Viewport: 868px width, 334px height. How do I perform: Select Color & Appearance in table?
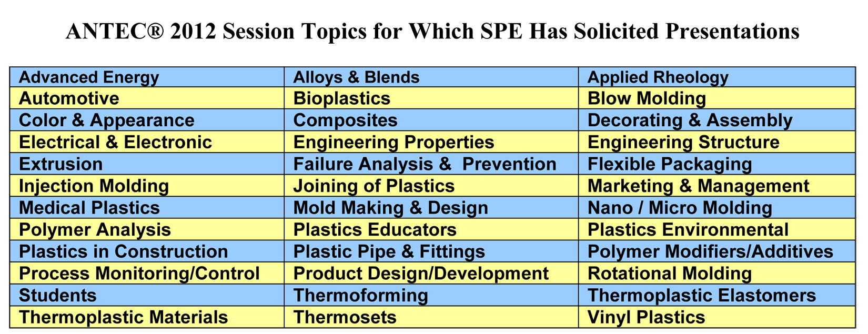tap(147, 120)
